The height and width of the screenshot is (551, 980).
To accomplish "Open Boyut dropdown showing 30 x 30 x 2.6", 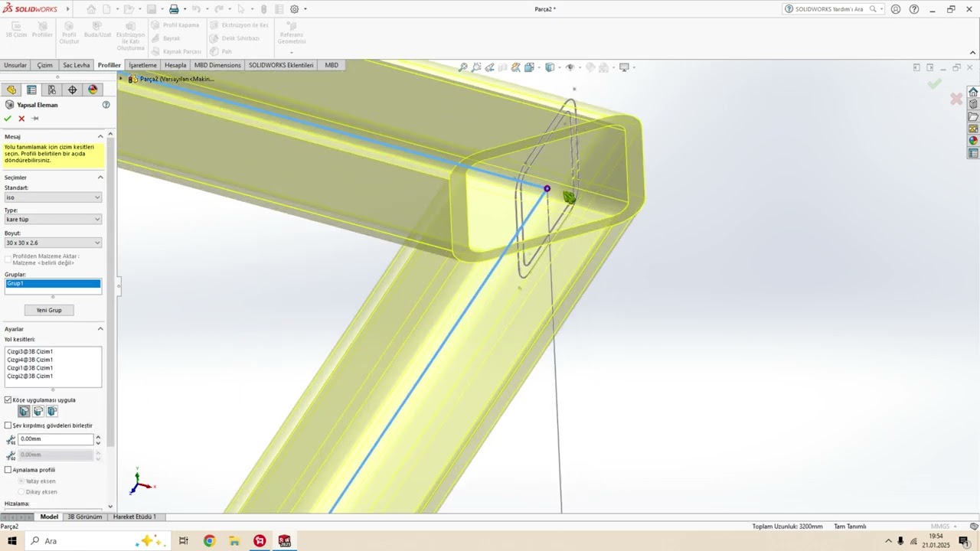I will pyautogui.click(x=53, y=243).
